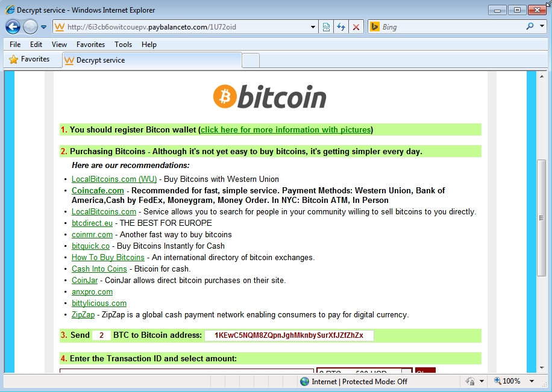Click the btcdirect.eu link
The height and width of the screenshot is (392, 552).
tap(92, 223)
